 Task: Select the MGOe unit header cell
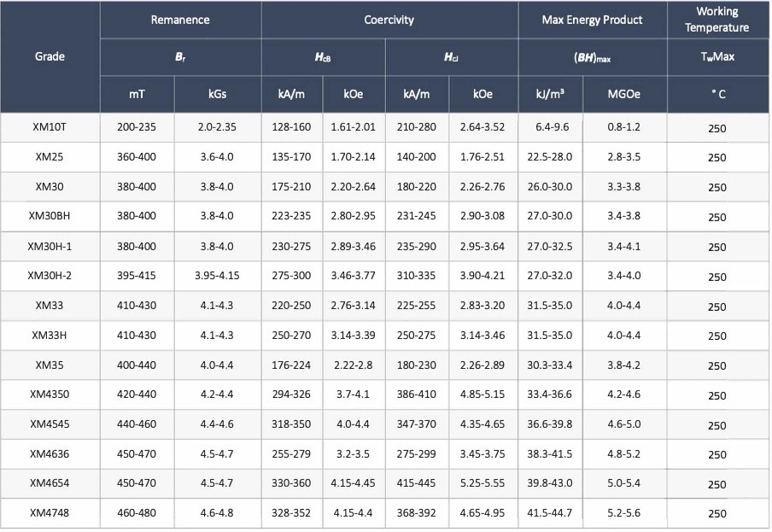pyautogui.click(x=624, y=95)
